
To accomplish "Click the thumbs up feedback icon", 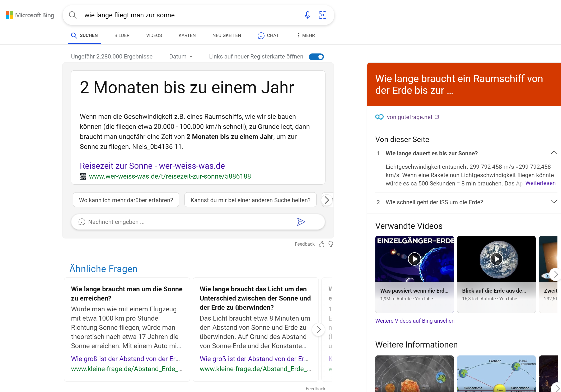I will coord(322,244).
